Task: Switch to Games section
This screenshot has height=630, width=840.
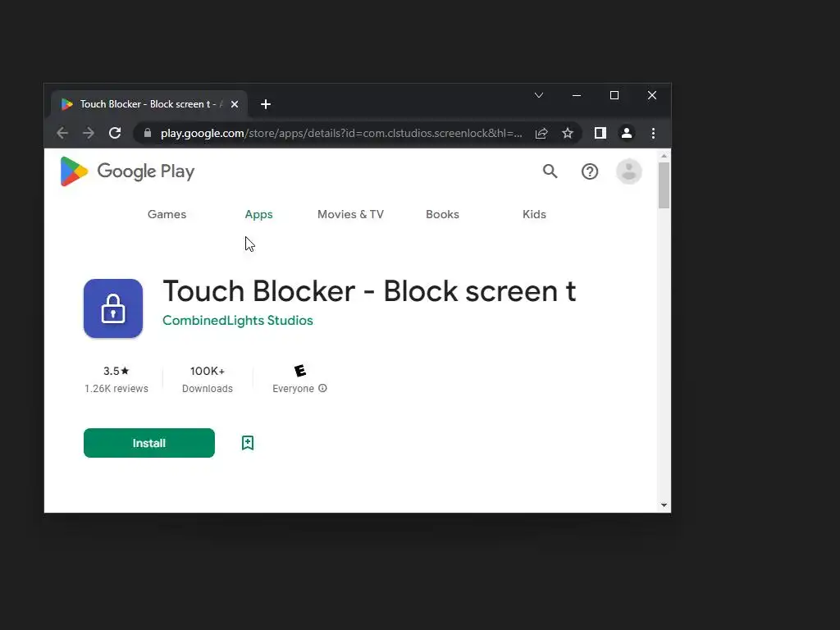Action: [x=167, y=214]
